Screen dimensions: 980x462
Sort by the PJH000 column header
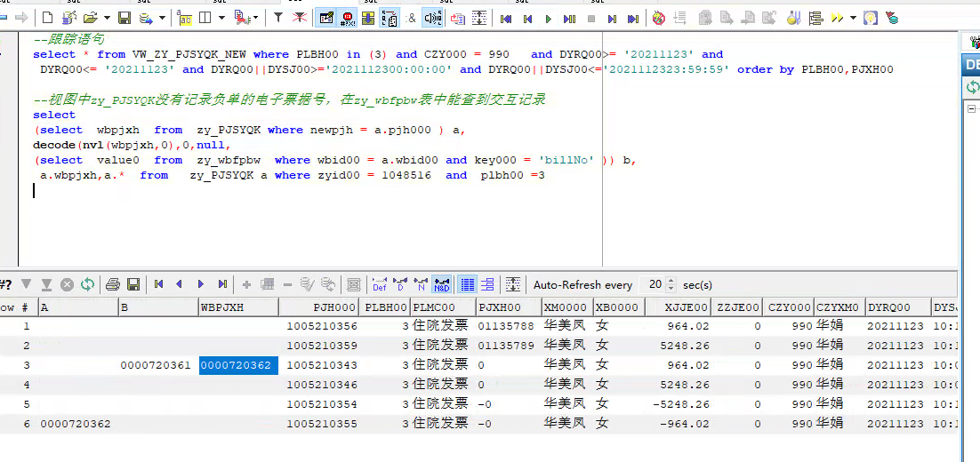[318, 307]
